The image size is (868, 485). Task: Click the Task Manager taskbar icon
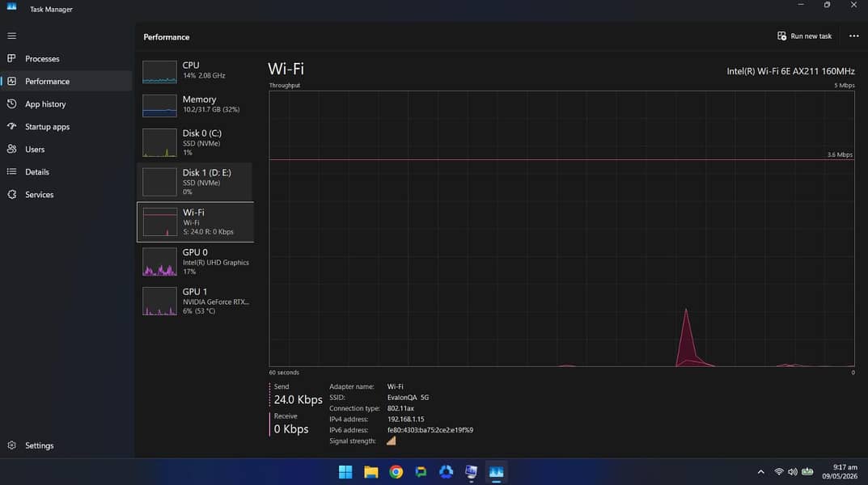point(497,472)
